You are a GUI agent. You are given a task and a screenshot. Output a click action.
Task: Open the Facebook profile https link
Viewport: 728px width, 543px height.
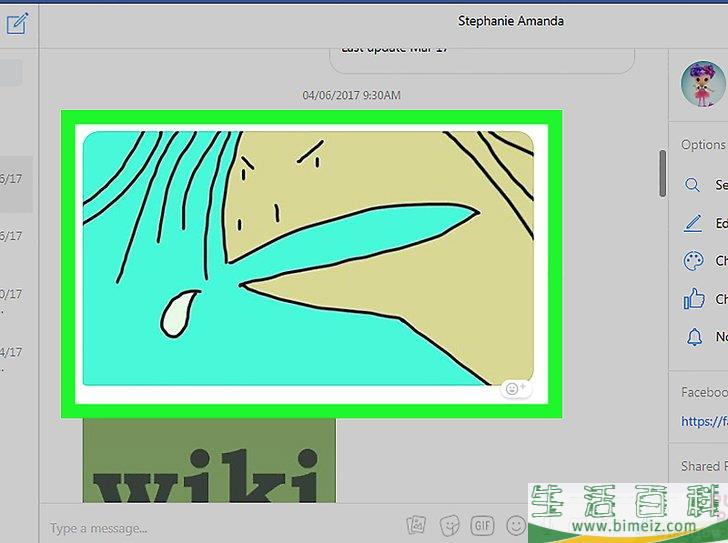704,421
